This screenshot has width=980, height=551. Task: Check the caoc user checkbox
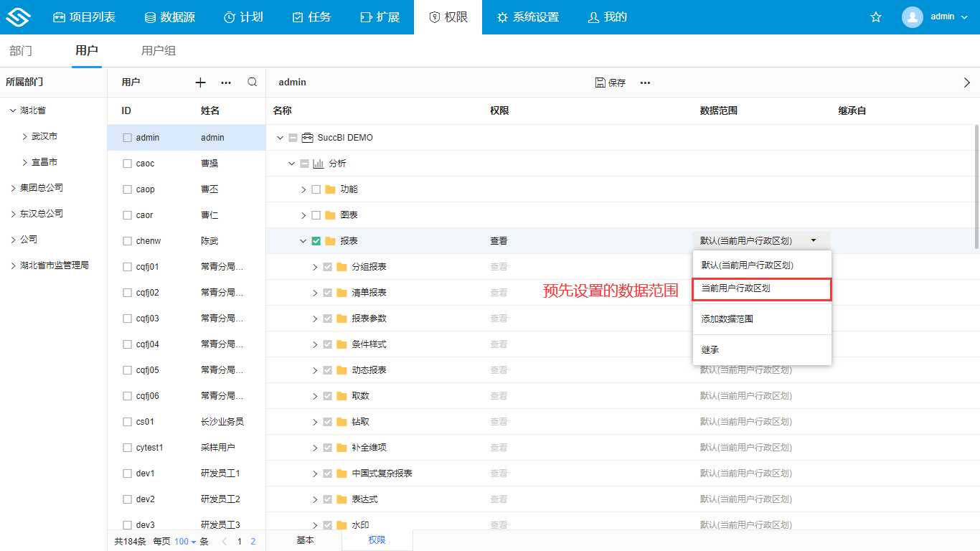coord(128,164)
